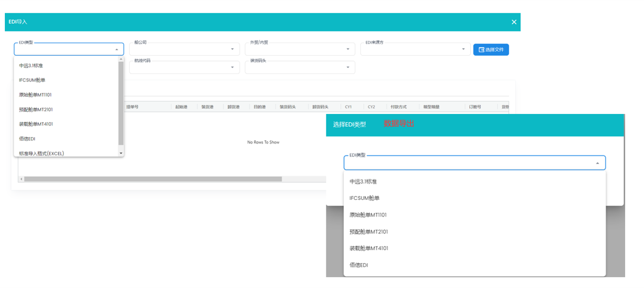Click EDI类型 arrow in 选择EDI类型 dialog

[x=597, y=163]
